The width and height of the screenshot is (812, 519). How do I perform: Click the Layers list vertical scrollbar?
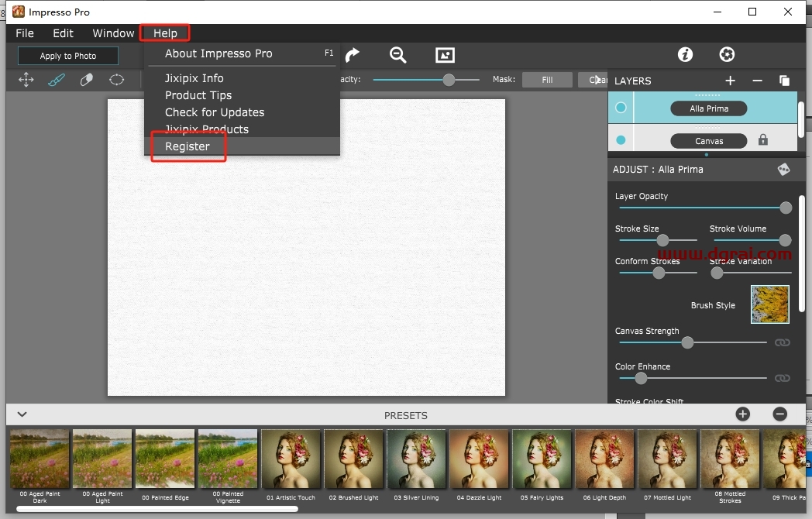[801, 119]
